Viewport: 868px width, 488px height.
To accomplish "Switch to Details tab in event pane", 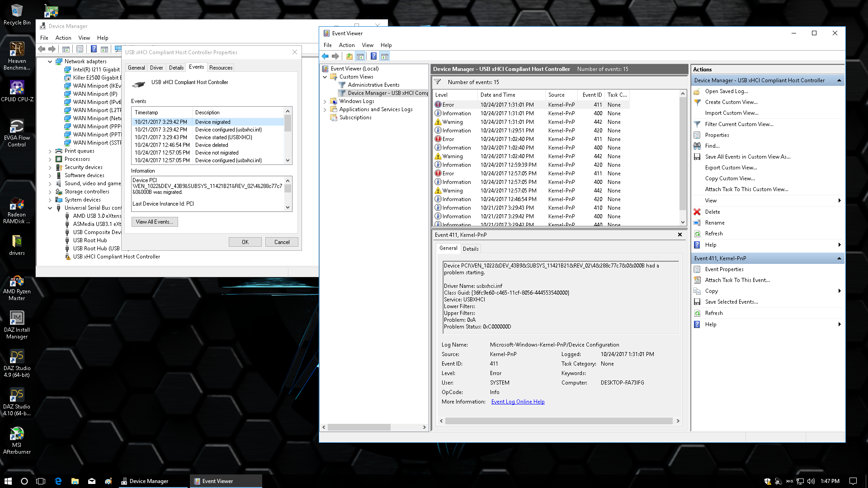I will coord(470,249).
